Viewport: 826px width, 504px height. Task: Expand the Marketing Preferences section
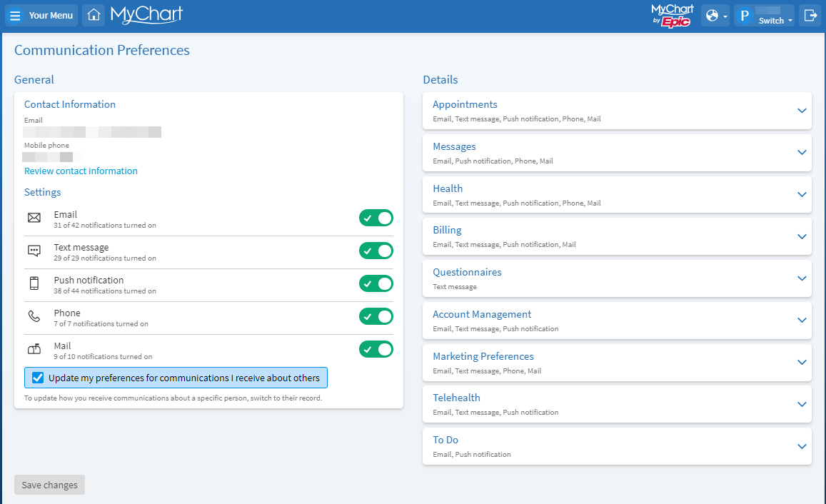pyautogui.click(x=801, y=362)
